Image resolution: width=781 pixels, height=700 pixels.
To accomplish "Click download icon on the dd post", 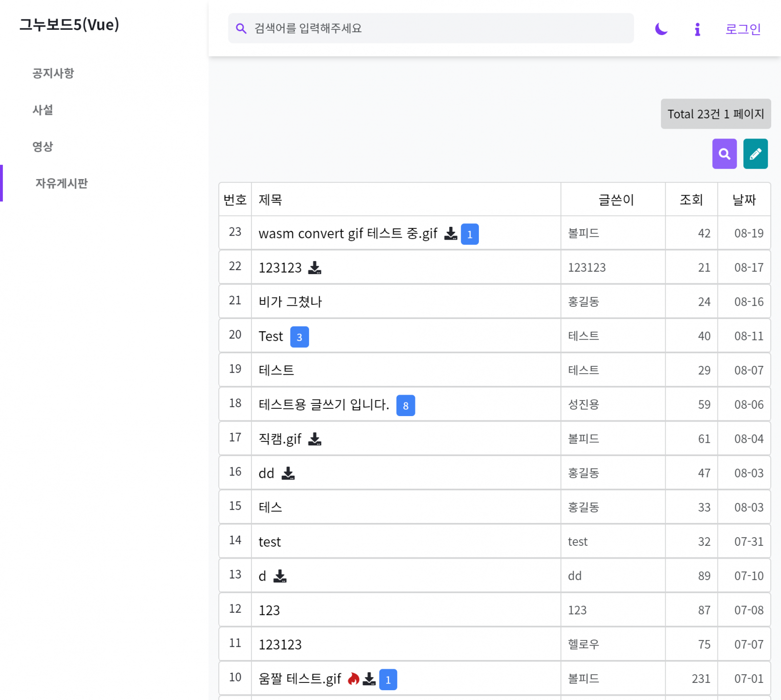I will pos(288,473).
